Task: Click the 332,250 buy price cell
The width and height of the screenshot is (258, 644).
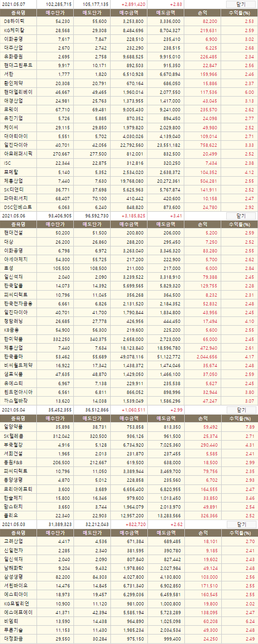Action: [x=61, y=339]
